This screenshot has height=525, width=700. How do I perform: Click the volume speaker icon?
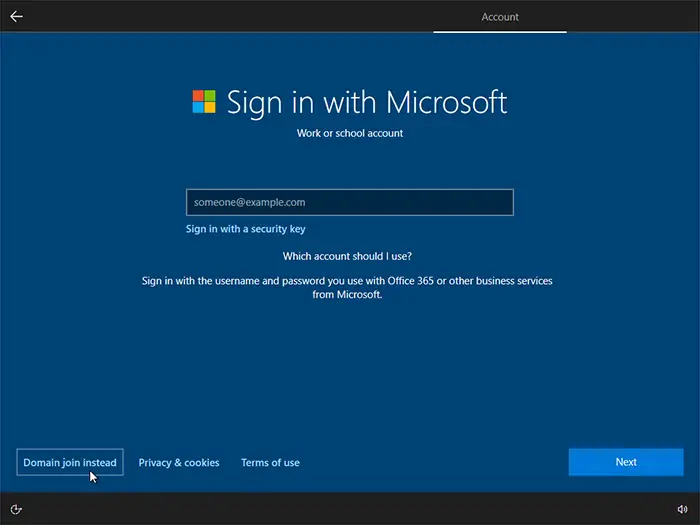coord(682,509)
